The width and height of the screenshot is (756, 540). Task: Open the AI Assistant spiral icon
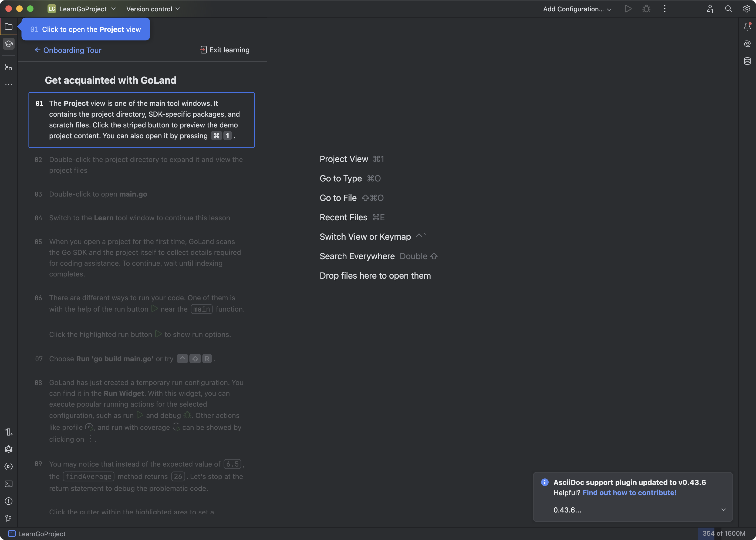tap(747, 44)
